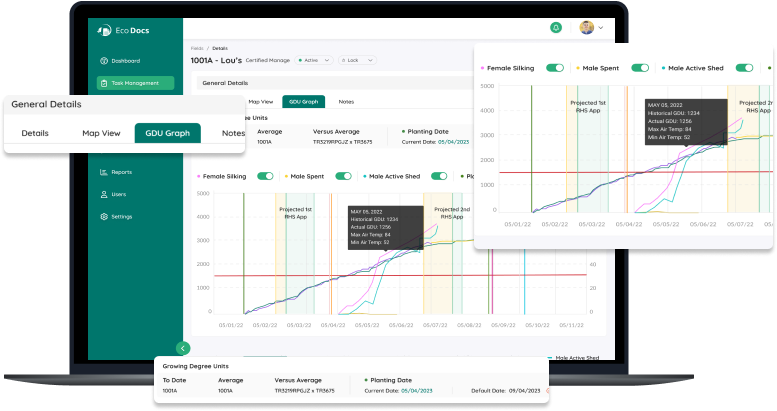Select GDU Graph tab in floating General Details card
This screenshot has width=777, height=411.
(x=167, y=133)
